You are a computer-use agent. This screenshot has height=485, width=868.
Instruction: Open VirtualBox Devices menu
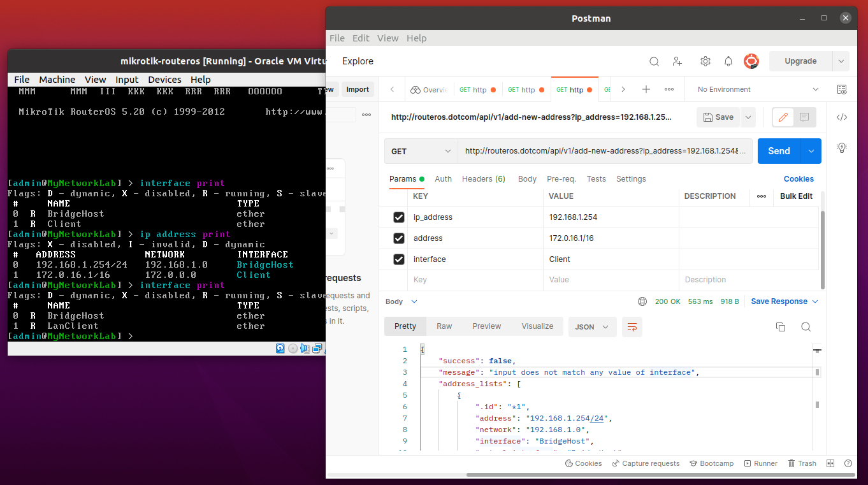tap(164, 80)
